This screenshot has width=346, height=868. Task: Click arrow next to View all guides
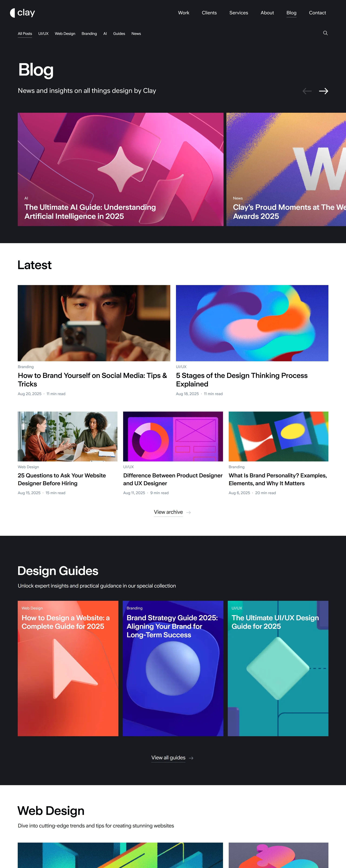tap(191, 758)
